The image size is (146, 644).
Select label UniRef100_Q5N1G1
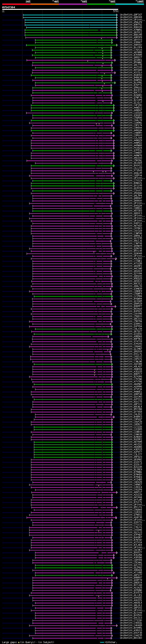pos(131,88)
